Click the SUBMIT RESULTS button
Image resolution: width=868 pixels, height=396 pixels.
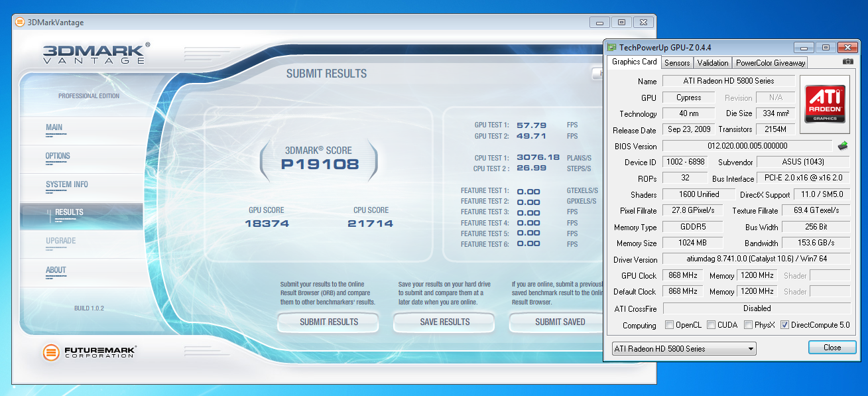(x=328, y=322)
